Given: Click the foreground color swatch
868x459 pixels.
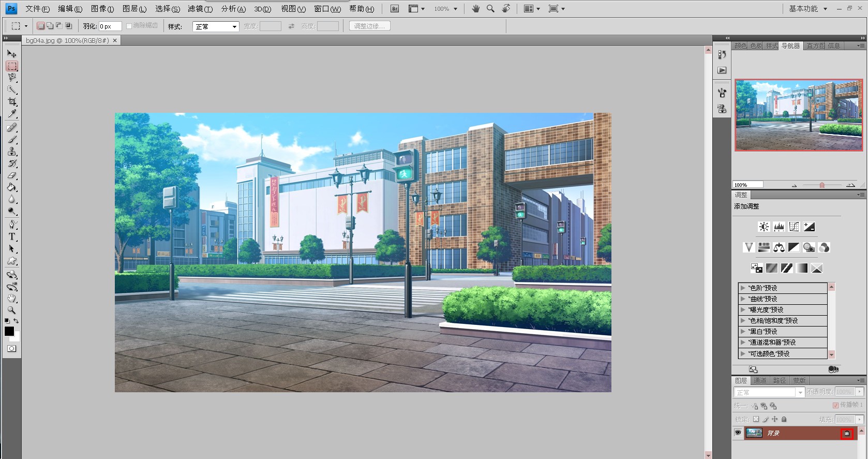Looking at the screenshot, I should (x=9, y=331).
